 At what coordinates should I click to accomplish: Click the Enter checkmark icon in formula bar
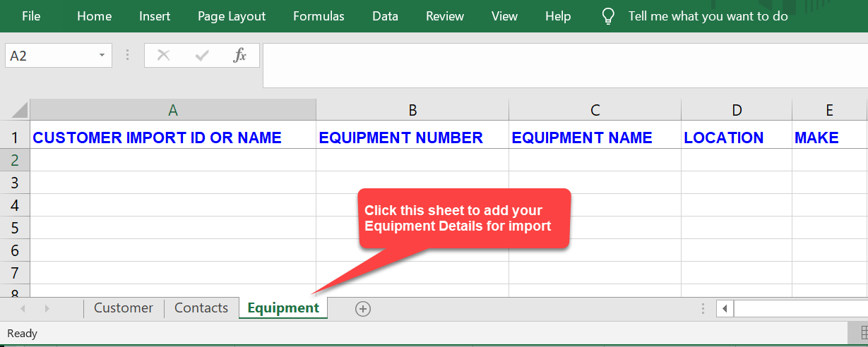(x=202, y=55)
